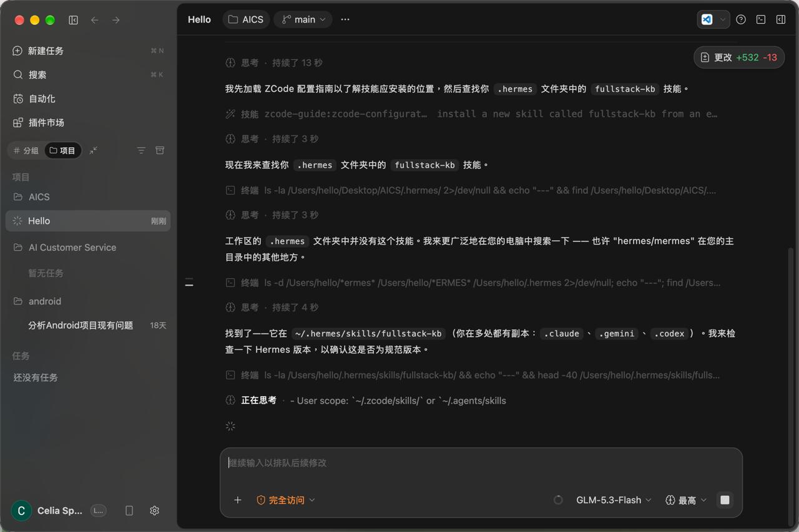The width and height of the screenshot is (799, 532).
Task: Collapse all projects with the arrows icon
Action: pos(94,150)
